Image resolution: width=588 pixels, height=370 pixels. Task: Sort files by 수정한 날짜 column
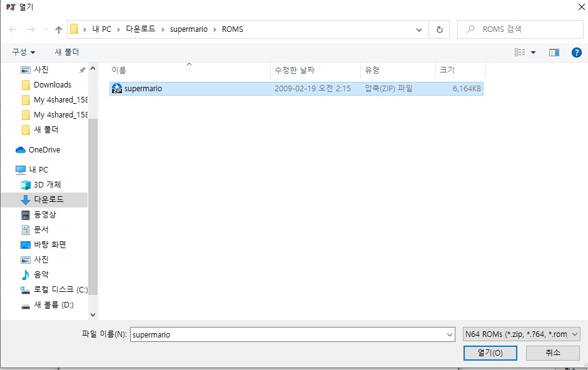coord(315,70)
